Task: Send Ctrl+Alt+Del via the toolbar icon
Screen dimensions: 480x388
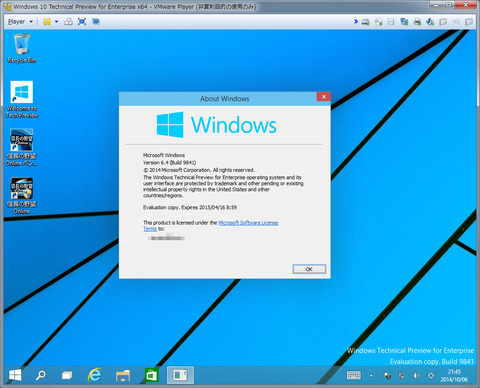Action: click(68, 22)
